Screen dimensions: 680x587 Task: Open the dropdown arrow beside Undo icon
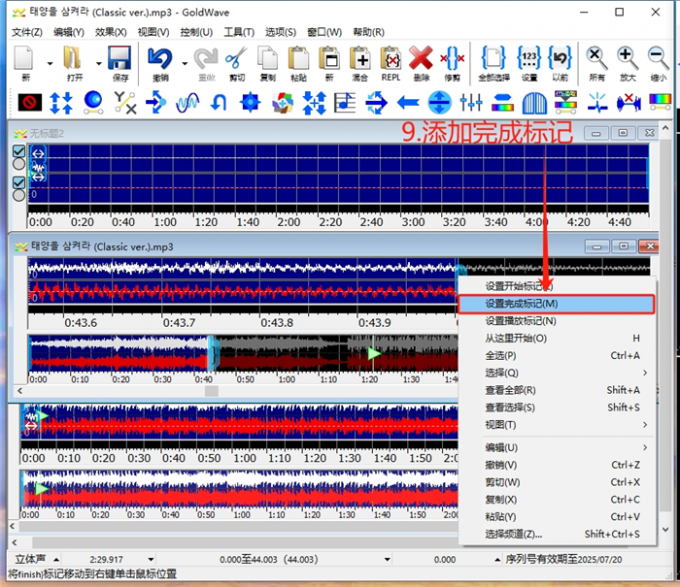click(x=184, y=63)
